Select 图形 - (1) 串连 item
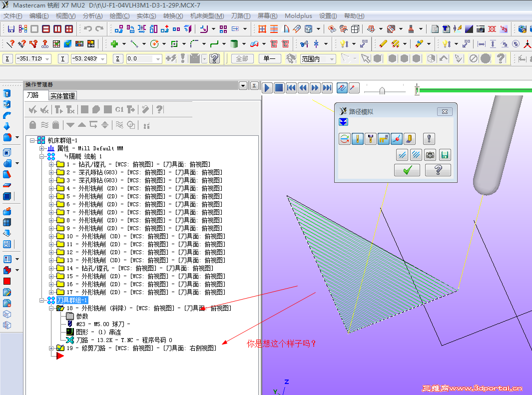Image resolution: width=532 pixels, height=395 pixels. click(x=98, y=332)
